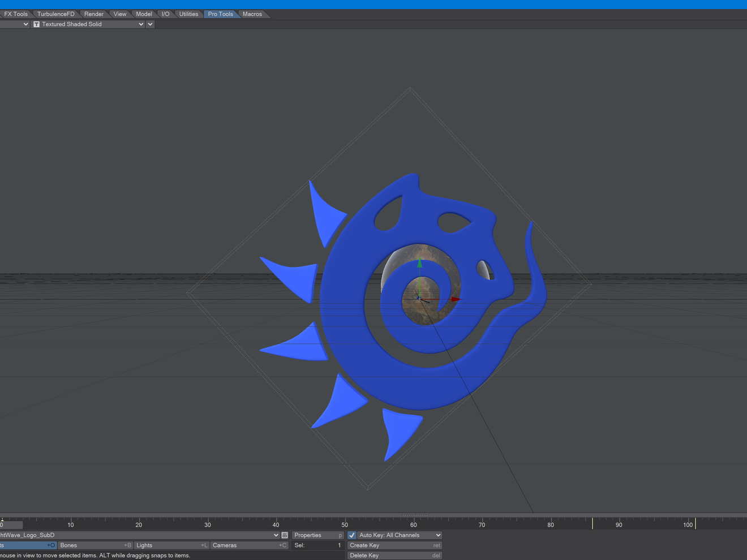
Task: Open the Macros tab
Action: tap(252, 14)
